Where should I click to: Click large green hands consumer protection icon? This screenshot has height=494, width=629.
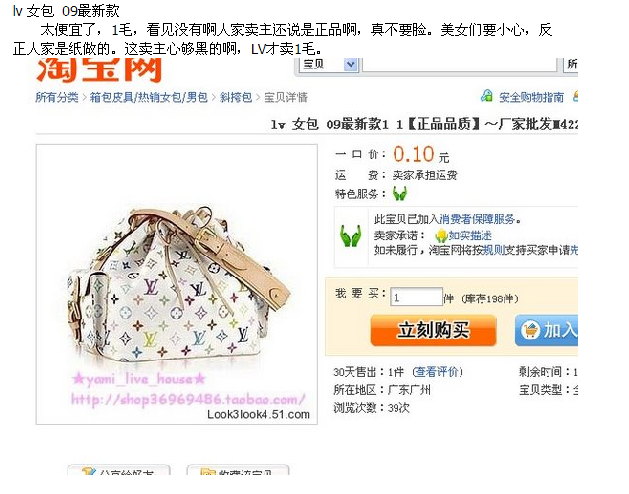pyautogui.click(x=350, y=236)
